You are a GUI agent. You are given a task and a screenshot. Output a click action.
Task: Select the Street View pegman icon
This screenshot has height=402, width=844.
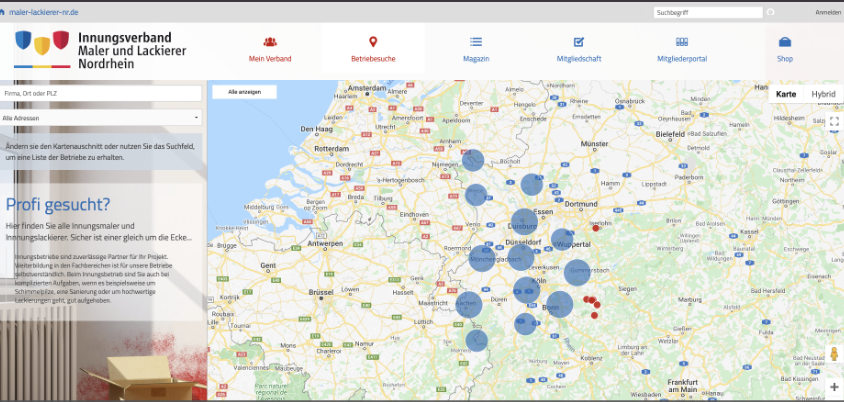(x=834, y=355)
